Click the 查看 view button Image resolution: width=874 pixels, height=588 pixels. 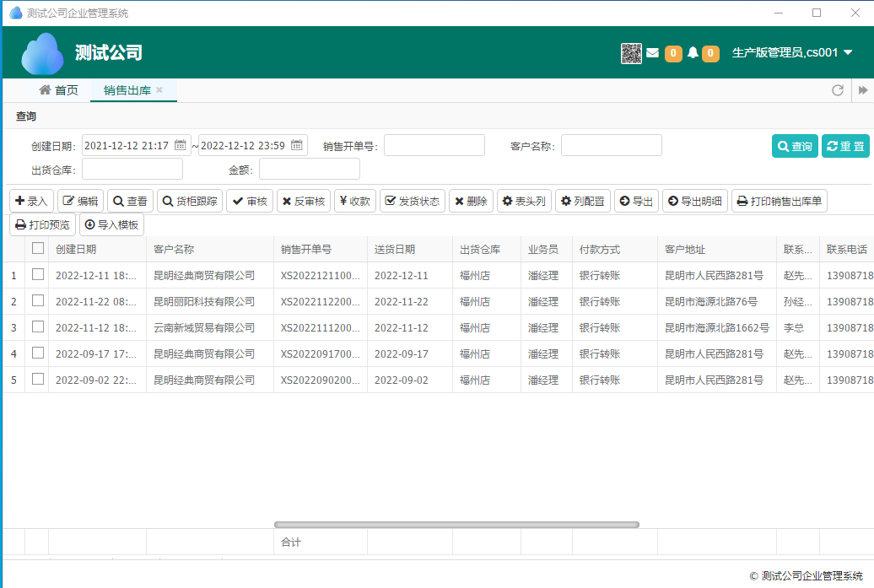130,201
